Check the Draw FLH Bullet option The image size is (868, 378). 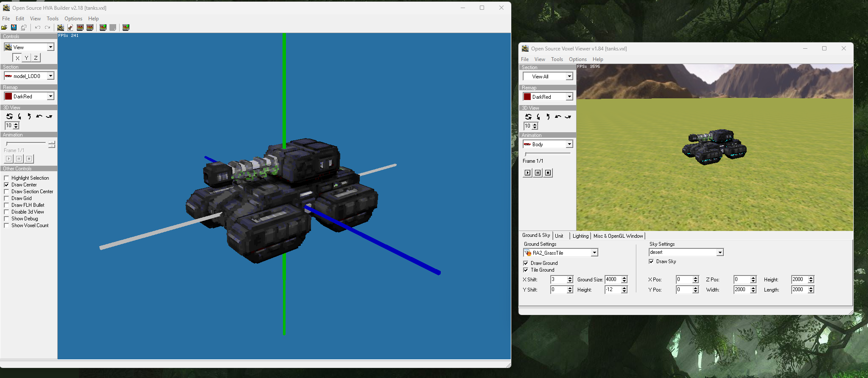pos(6,205)
